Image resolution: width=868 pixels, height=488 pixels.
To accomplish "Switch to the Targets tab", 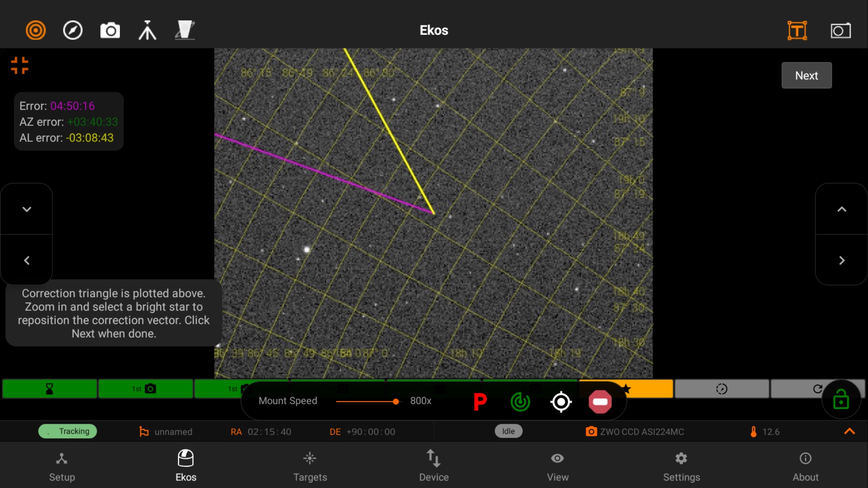I will coord(310,466).
